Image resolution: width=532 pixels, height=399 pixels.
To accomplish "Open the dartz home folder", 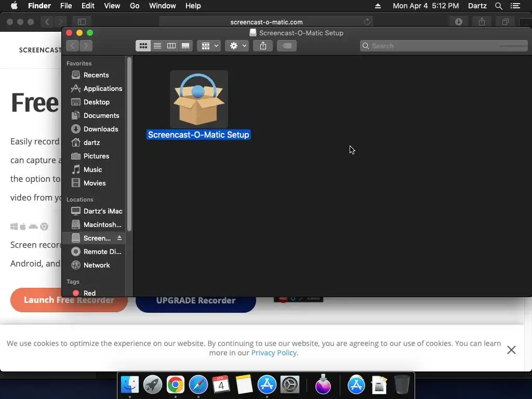I will pyautogui.click(x=94, y=142).
